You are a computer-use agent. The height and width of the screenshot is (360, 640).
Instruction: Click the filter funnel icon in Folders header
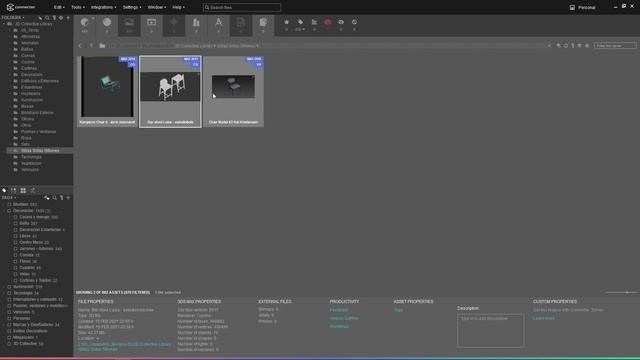click(x=54, y=18)
